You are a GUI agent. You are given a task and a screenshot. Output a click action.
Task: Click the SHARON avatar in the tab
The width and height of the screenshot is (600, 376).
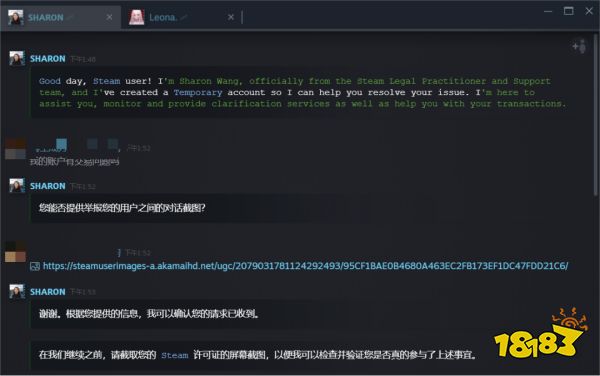click(16, 18)
